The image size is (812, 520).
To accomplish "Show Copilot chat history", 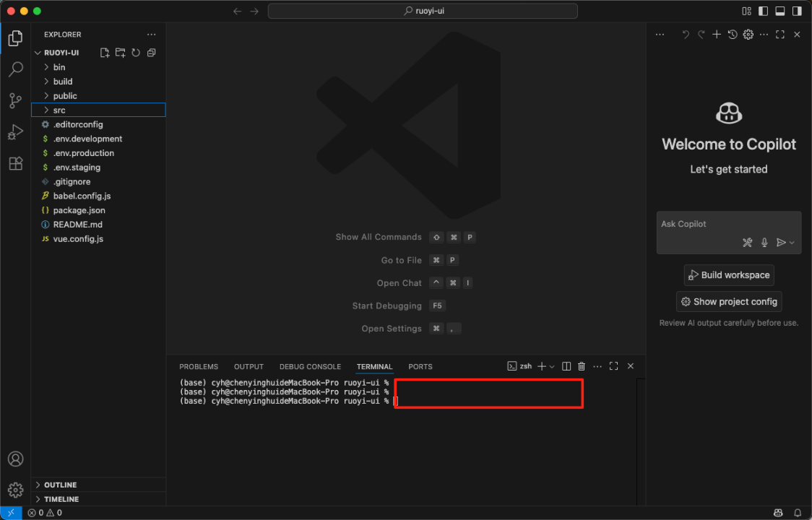I will coord(733,35).
